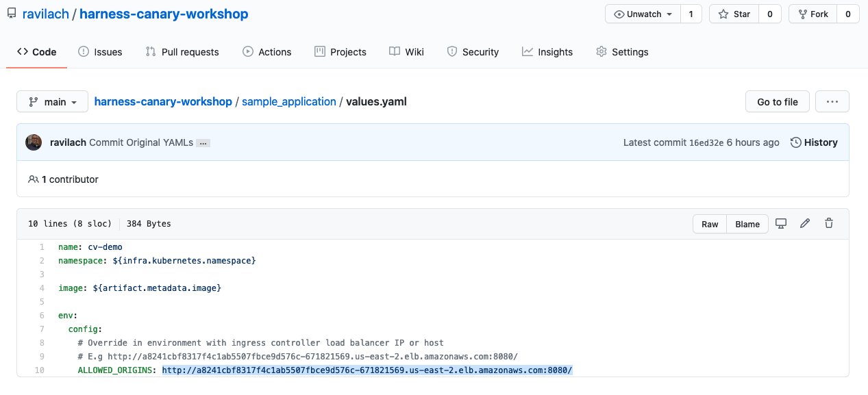Open the main branch selector
This screenshot has width=868, height=395.
click(x=53, y=101)
